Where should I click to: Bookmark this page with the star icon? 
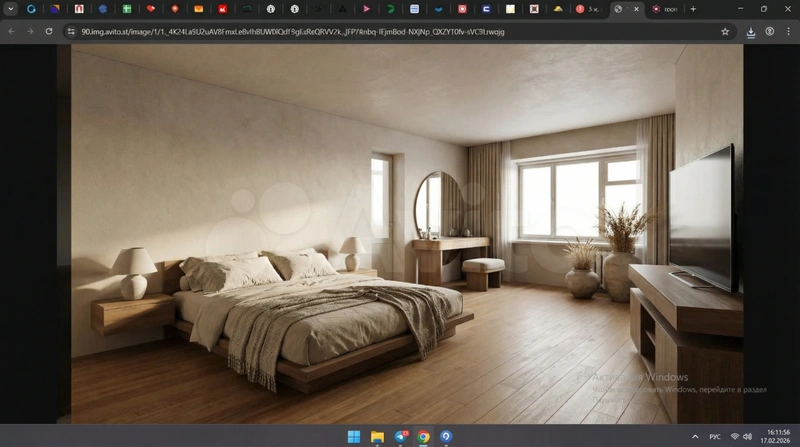coord(725,31)
